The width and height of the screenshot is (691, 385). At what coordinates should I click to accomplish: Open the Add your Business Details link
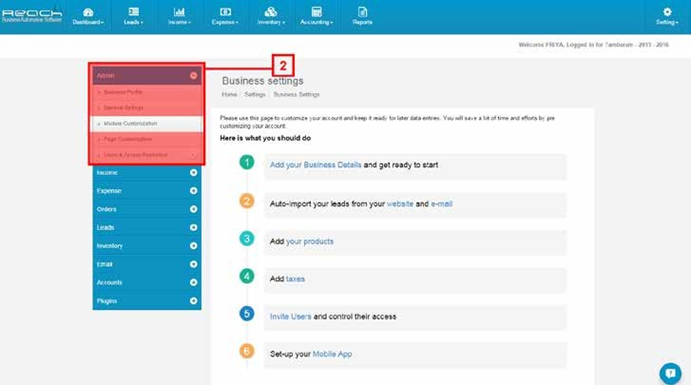(x=316, y=165)
